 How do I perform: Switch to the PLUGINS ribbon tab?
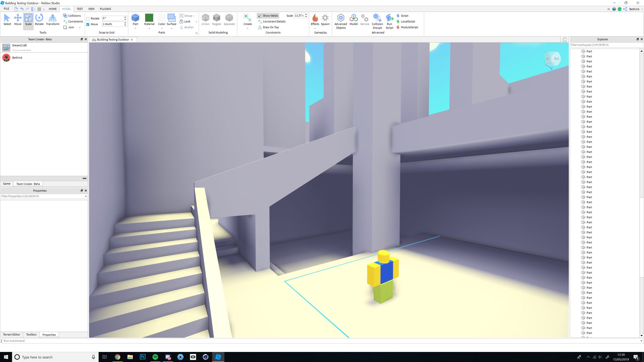[105, 9]
